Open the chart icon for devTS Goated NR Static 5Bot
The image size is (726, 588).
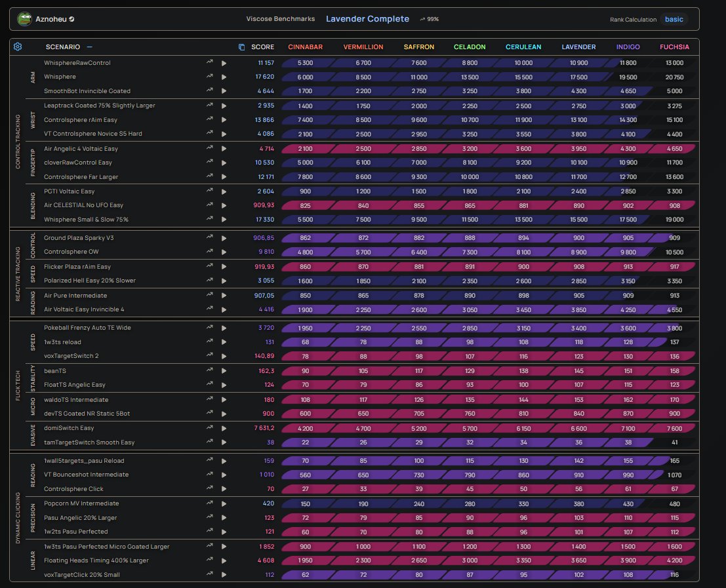tap(210, 413)
